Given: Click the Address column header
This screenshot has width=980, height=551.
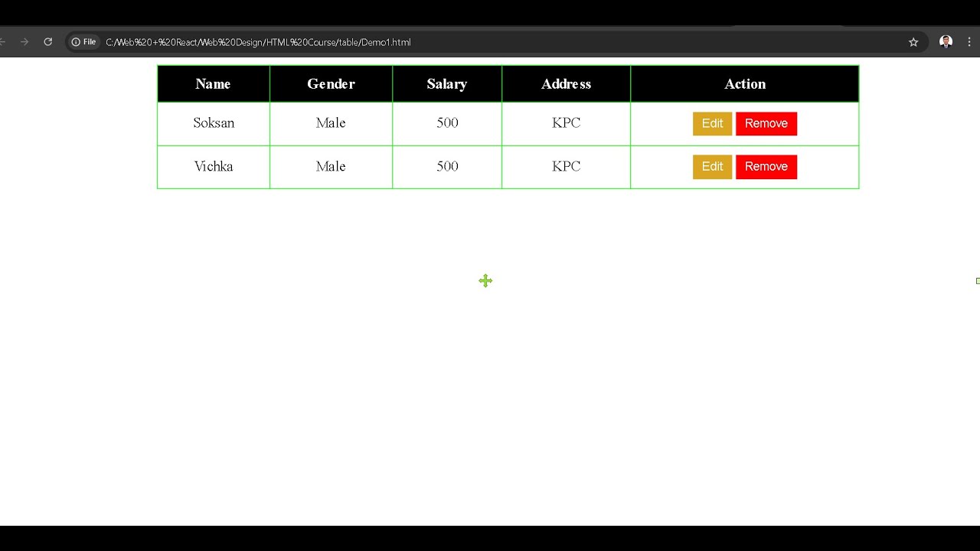Looking at the screenshot, I should (566, 83).
